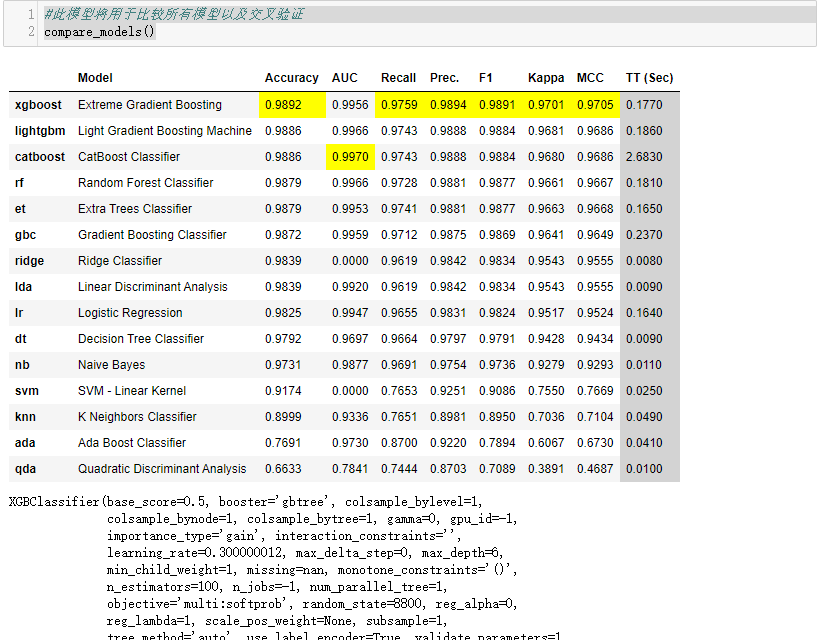This screenshot has height=640, width=817.
Task: Select the lightgbm row index
Action: [40, 131]
